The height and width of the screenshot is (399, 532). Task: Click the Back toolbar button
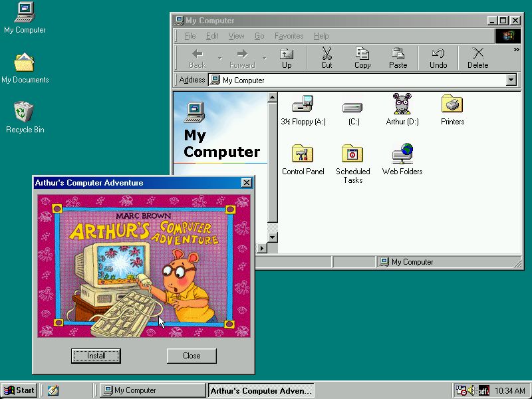point(198,59)
